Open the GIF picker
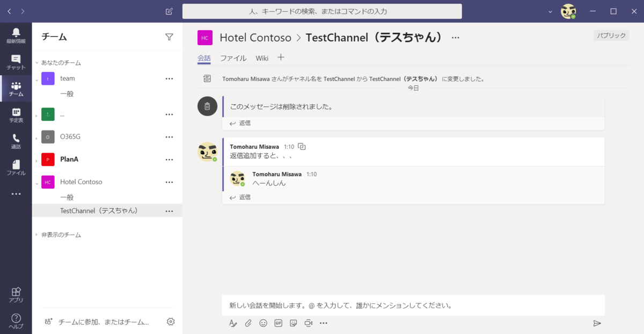The image size is (644, 334). [278, 323]
